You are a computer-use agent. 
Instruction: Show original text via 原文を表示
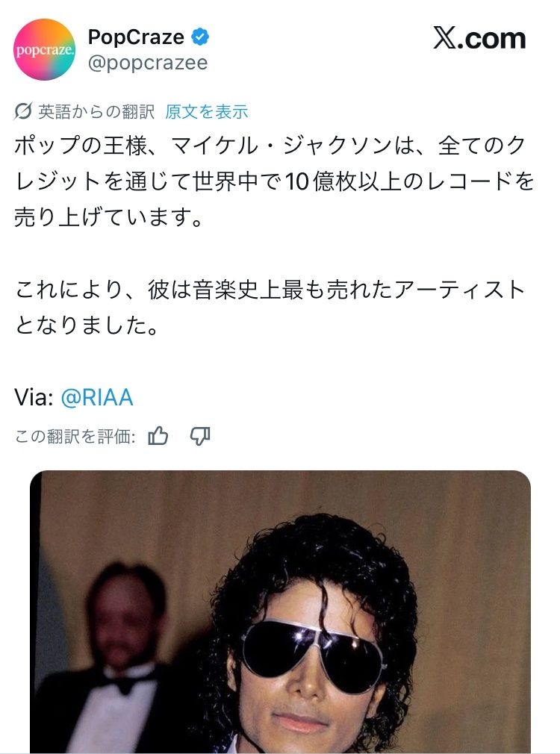coord(206,111)
